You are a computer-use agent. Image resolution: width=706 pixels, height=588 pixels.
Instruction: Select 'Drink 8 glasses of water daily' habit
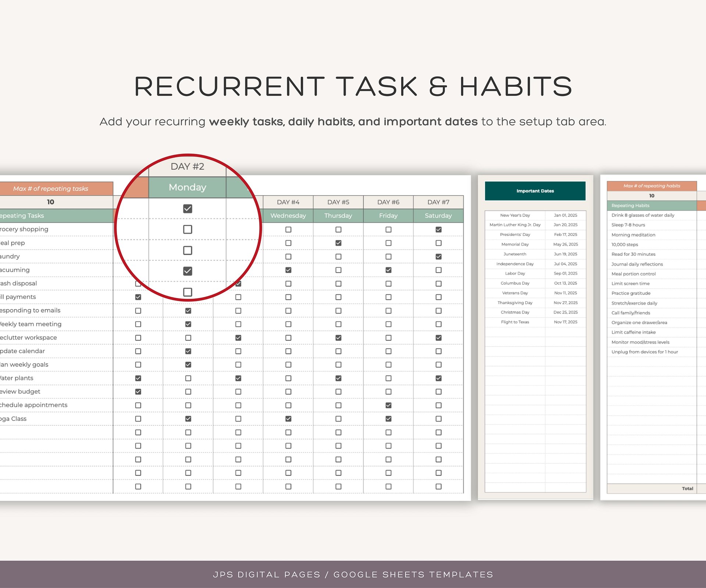[652, 215]
